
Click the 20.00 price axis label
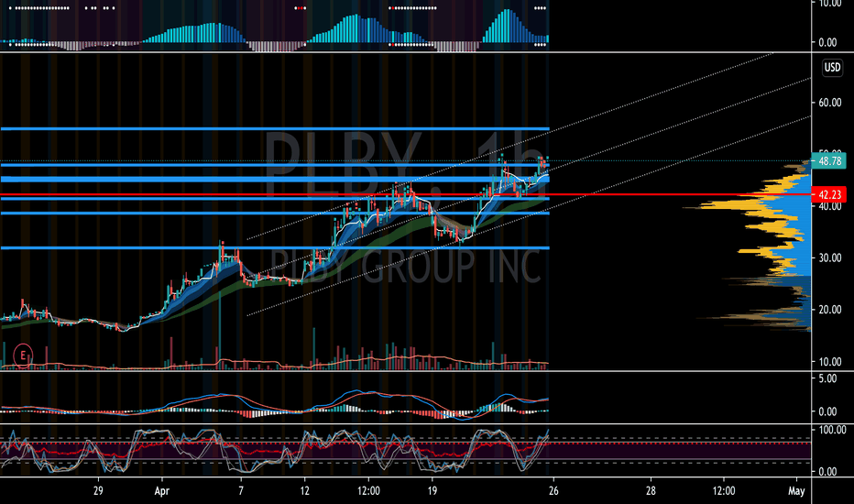tap(829, 310)
